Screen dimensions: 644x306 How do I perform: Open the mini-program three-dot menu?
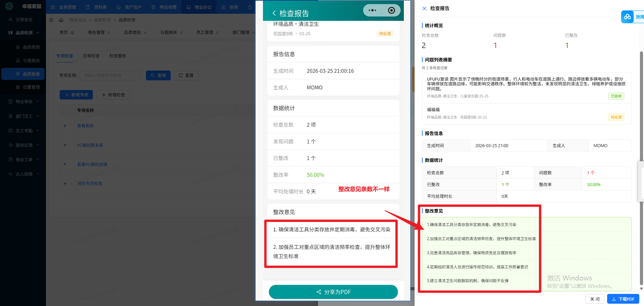click(x=372, y=10)
